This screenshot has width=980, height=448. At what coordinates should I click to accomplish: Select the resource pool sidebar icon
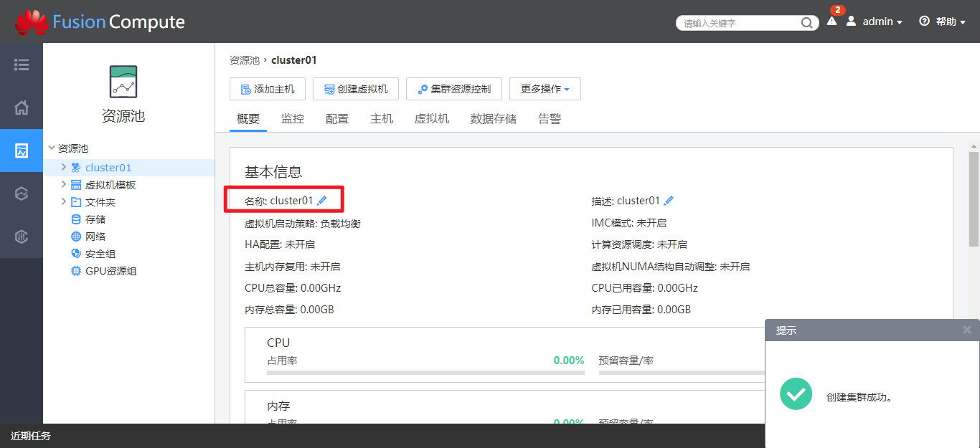point(22,151)
